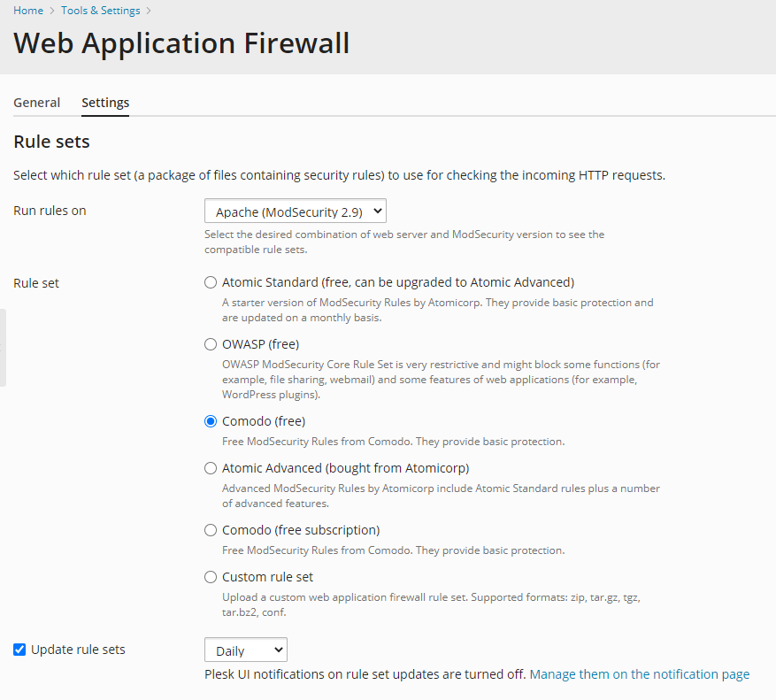This screenshot has width=776, height=700.
Task: Open Tools & Settings breadcrumb link
Action: pos(101,11)
